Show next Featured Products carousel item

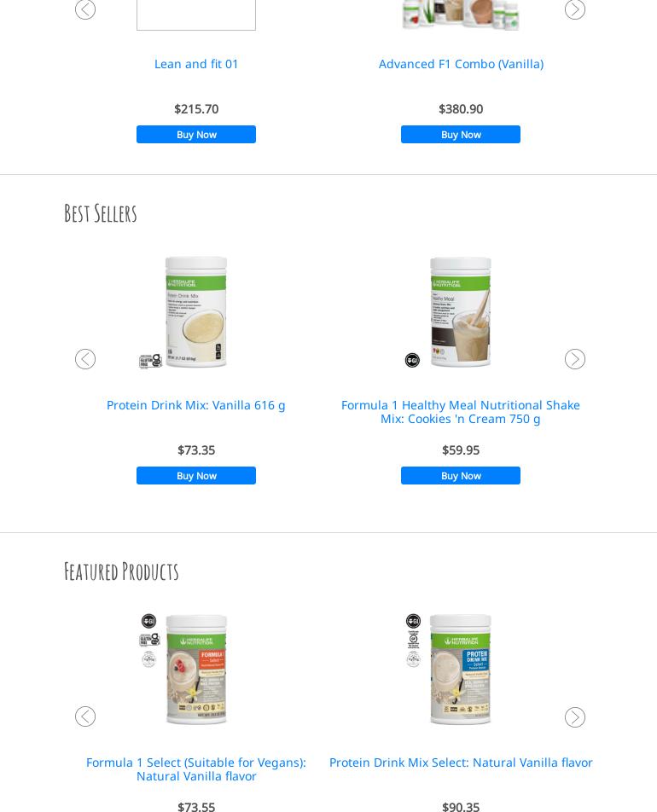point(574,717)
